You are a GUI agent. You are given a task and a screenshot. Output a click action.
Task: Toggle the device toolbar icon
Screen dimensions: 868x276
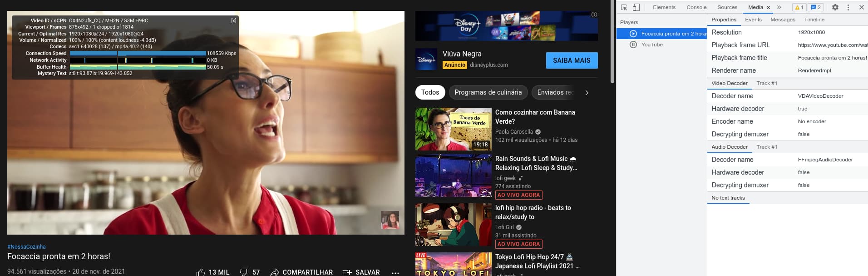pyautogui.click(x=636, y=7)
